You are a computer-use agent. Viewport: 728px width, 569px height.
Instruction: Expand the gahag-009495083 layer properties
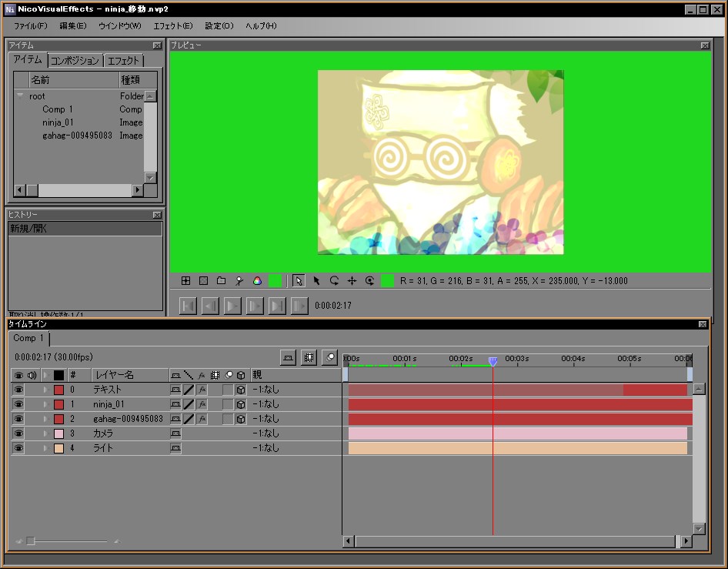pos(45,419)
